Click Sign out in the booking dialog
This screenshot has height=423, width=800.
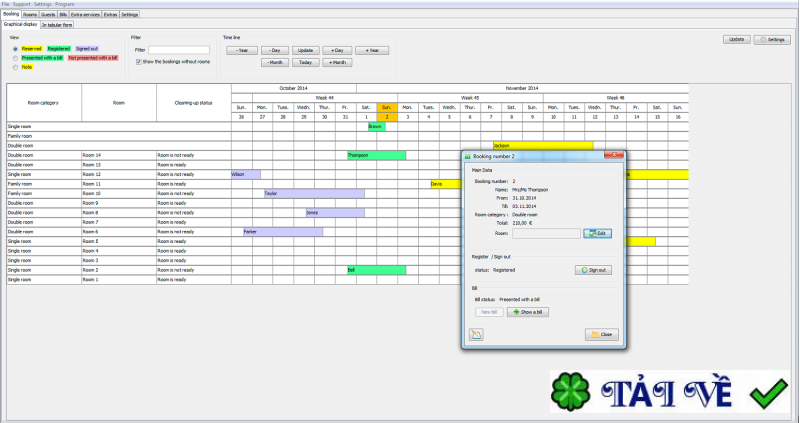pyautogui.click(x=593, y=270)
